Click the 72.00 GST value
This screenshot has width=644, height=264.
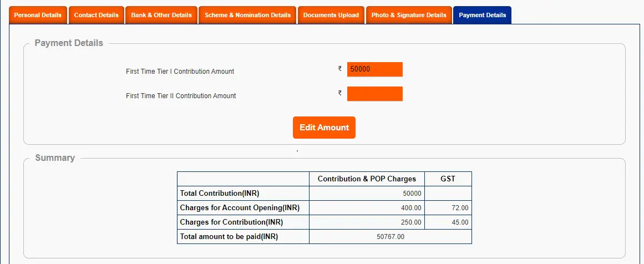[x=459, y=208]
